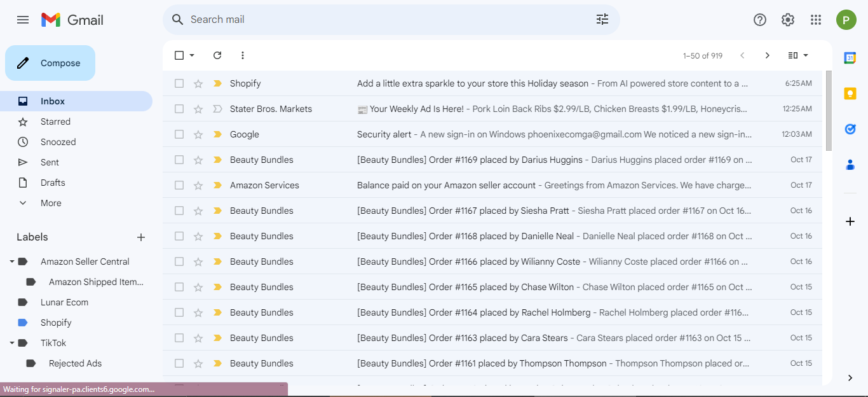Open select-all dropdown arrow

pos(192,55)
